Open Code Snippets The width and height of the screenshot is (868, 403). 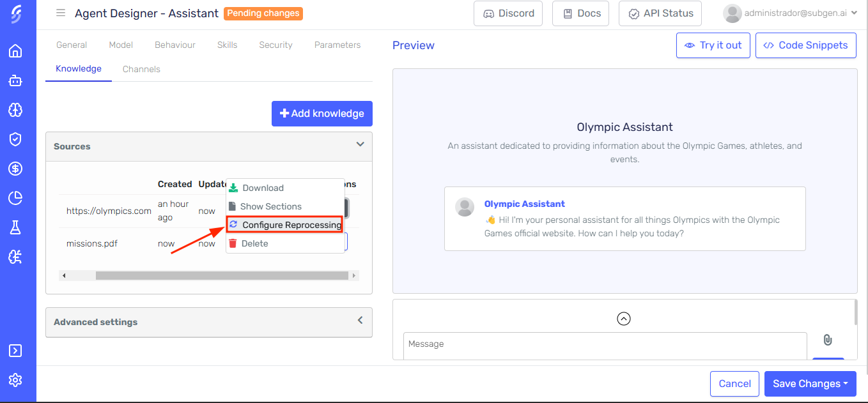[805, 45]
